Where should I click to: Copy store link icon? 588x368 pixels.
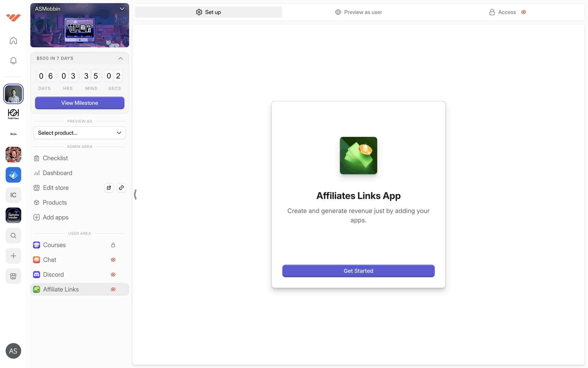121,188
